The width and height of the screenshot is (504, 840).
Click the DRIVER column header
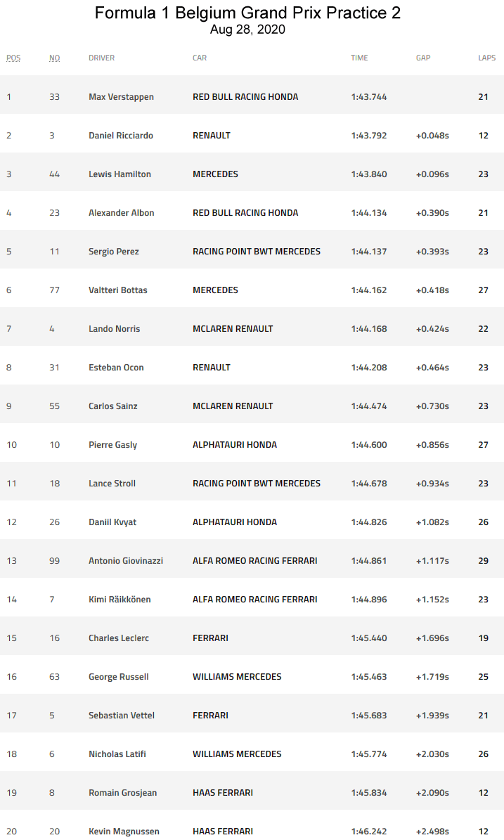point(101,58)
